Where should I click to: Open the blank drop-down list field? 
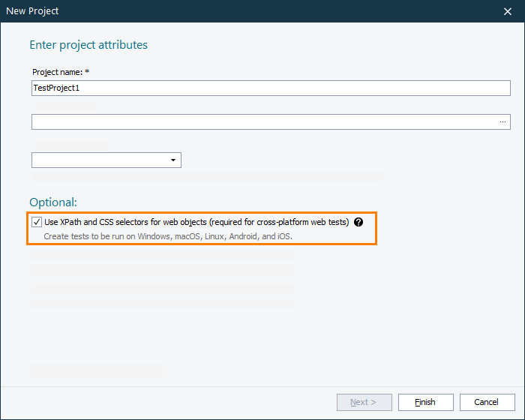pos(99,160)
